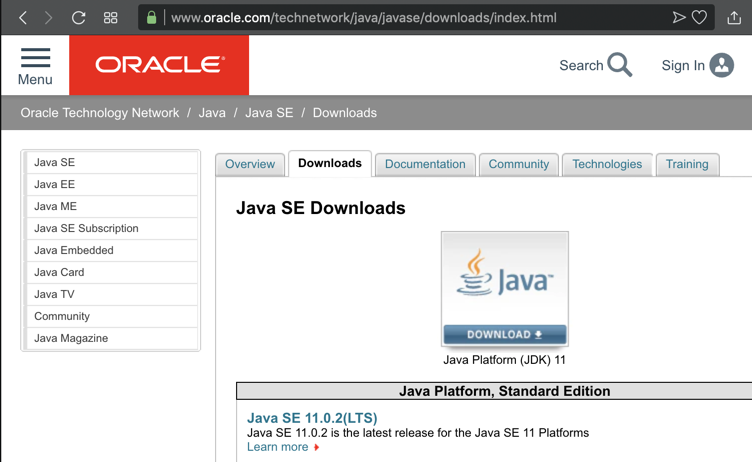
Task: Open Java Magazine in the sidebar
Action: click(111, 338)
